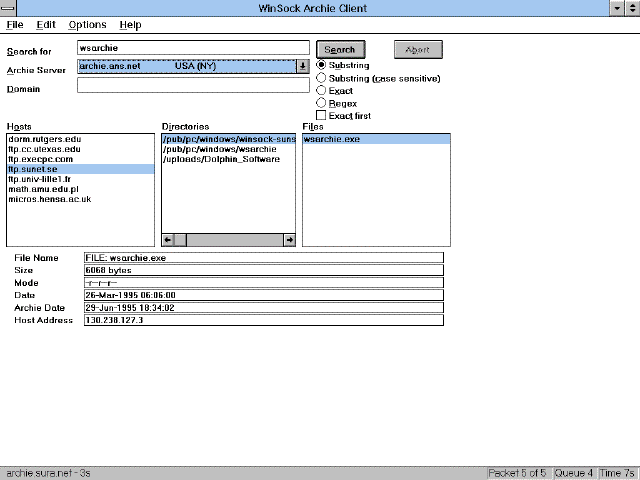
Task: Click the maximize/restore title button
Action: point(632,8)
